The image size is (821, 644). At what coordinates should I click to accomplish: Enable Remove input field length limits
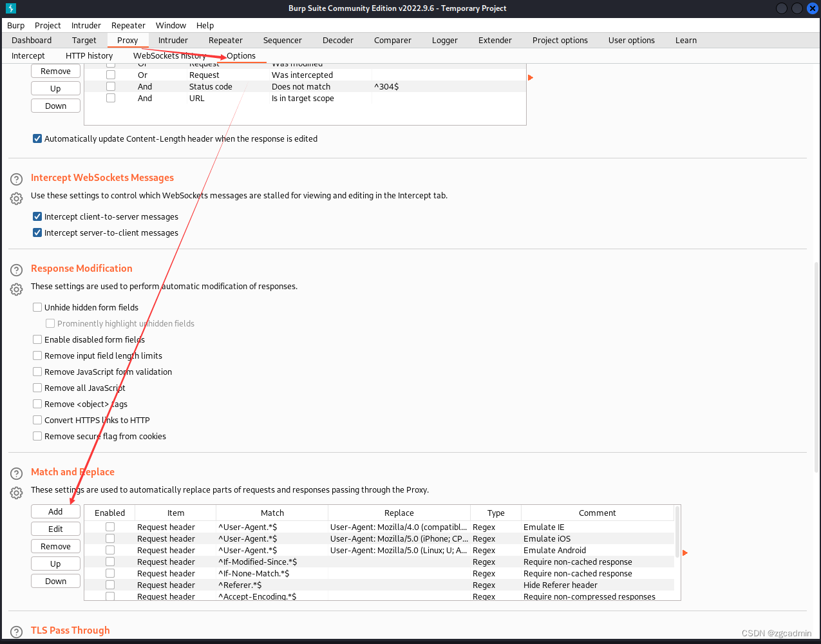(37, 355)
